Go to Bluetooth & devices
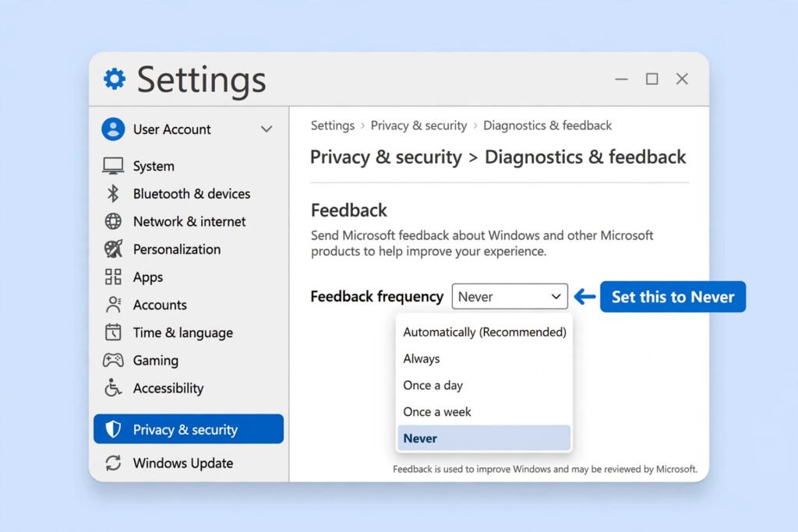Image resolution: width=798 pixels, height=532 pixels. [x=192, y=194]
